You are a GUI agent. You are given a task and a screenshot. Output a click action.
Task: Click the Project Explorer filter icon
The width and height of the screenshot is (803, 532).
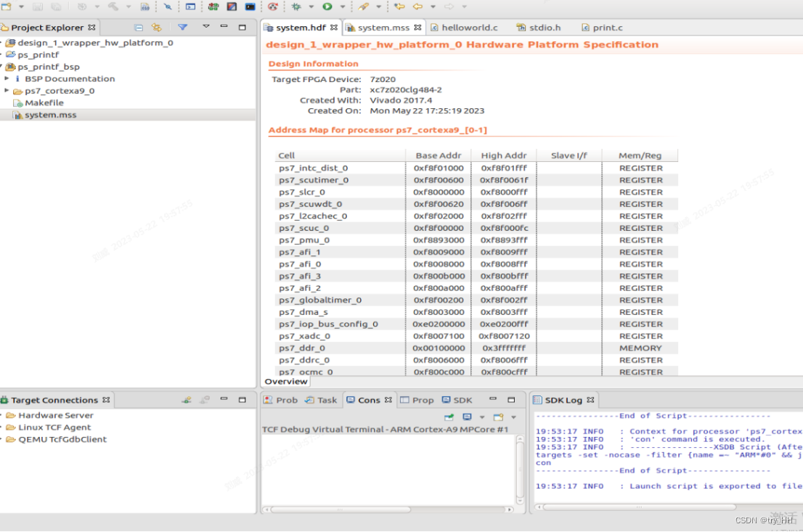click(182, 27)
